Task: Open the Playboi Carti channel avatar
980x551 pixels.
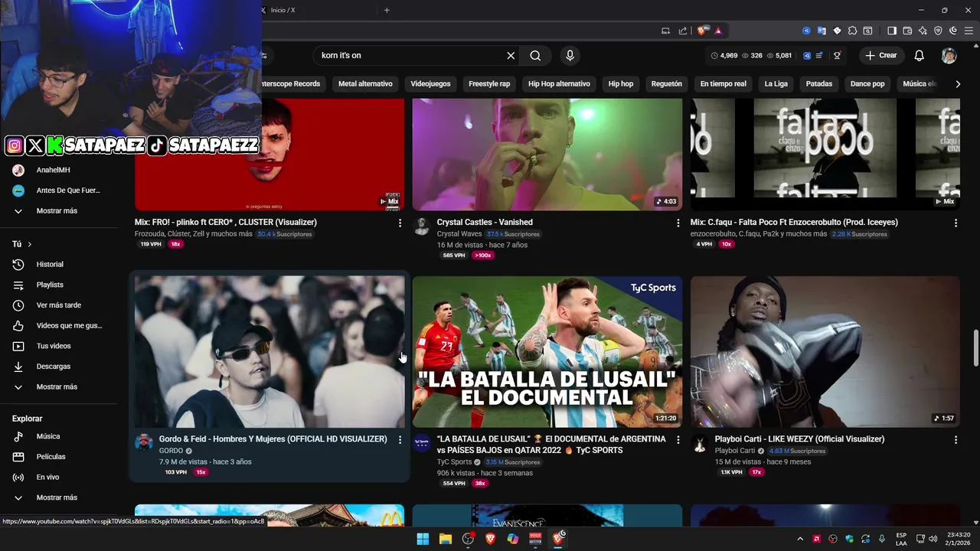Action: (x=699, y=443)
